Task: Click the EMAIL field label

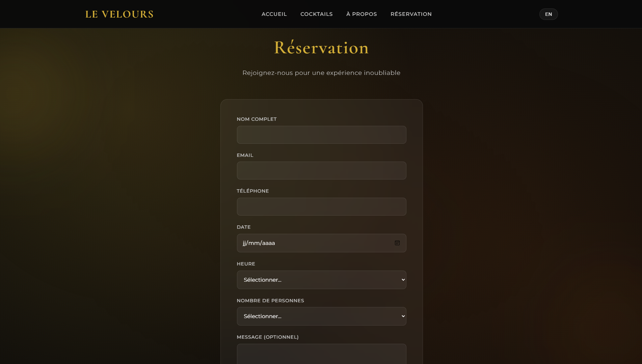Action: click(x=245, y=155)
